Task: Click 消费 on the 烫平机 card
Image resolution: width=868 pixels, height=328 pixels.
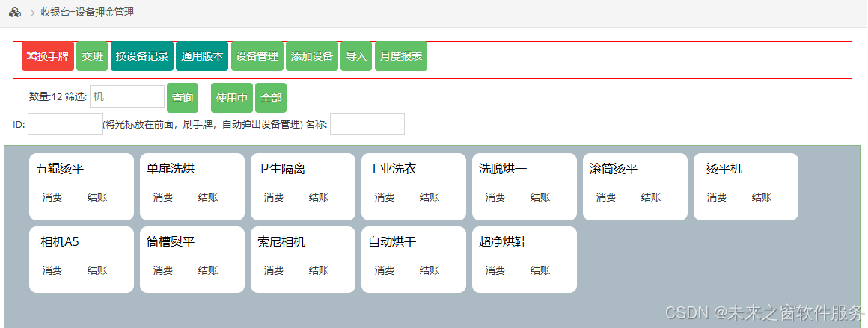Action: click(716, 197)
